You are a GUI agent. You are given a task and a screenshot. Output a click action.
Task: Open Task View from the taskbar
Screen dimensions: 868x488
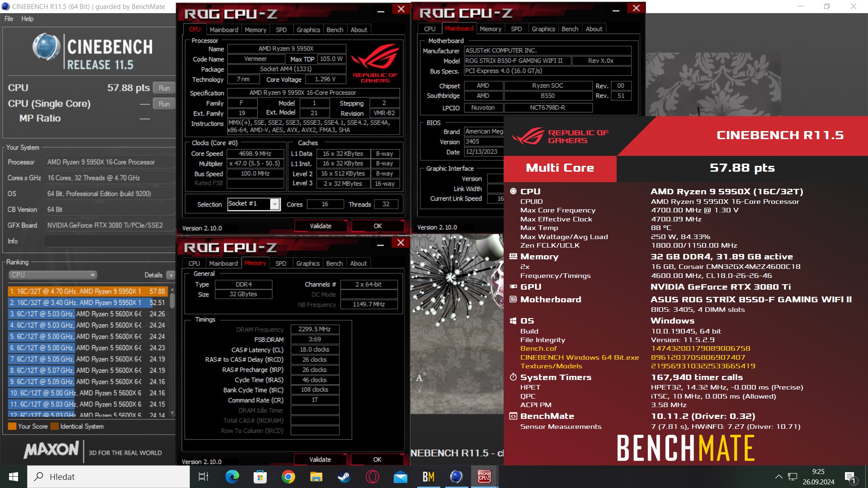pyautogui.click(x=203, y=477)
